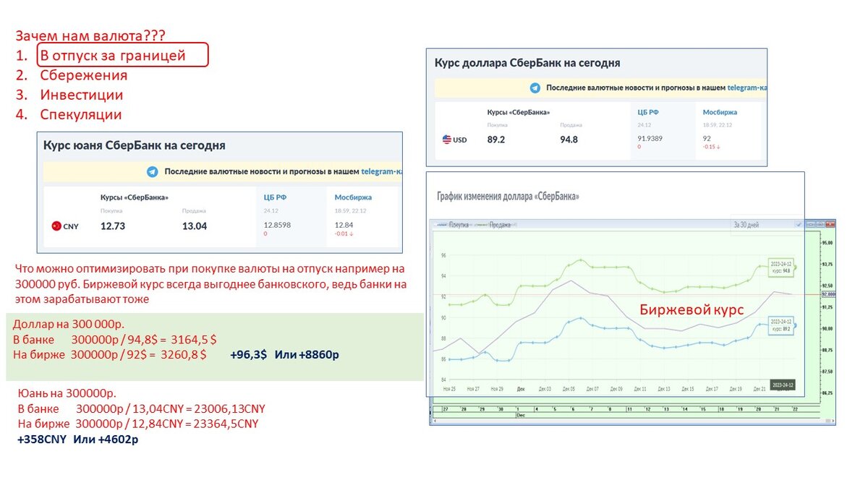The height and width of the screenshot is (488, 868).
Task: Click the Telegram icon in the yuan rate panel
Action: [x=152, y=172]
